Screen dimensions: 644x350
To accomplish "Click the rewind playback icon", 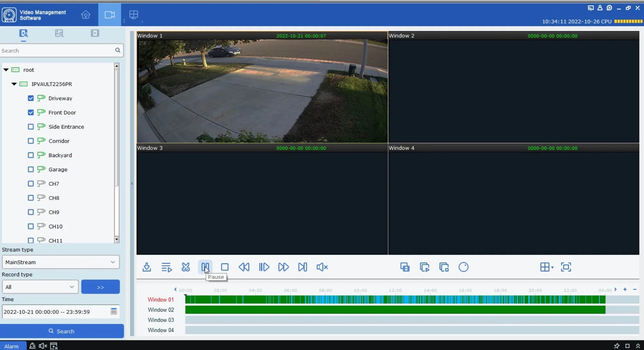I will [x=244, y=267].
